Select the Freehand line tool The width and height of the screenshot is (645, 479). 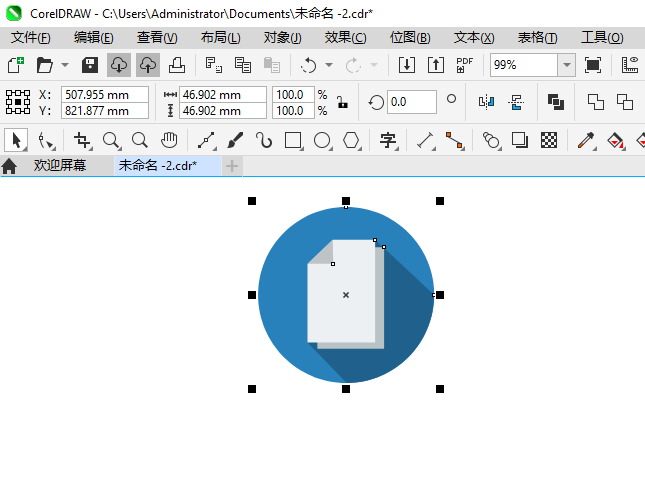coord(206,140)
